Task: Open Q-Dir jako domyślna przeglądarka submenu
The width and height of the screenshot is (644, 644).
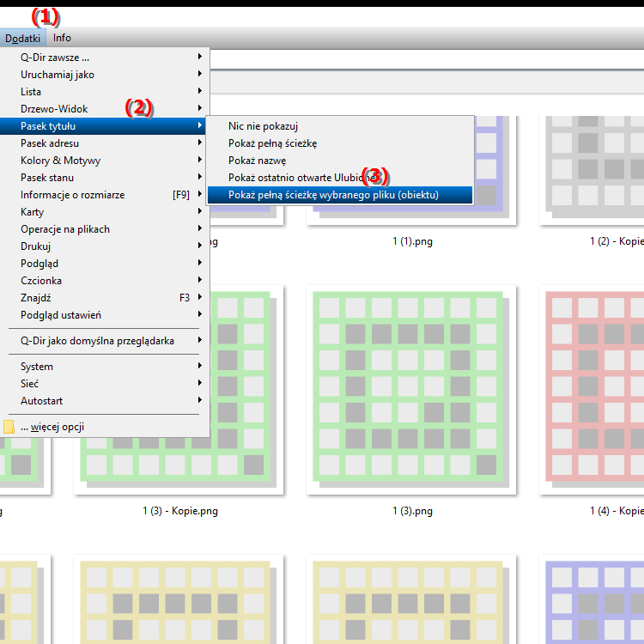Action: [105, 341]
